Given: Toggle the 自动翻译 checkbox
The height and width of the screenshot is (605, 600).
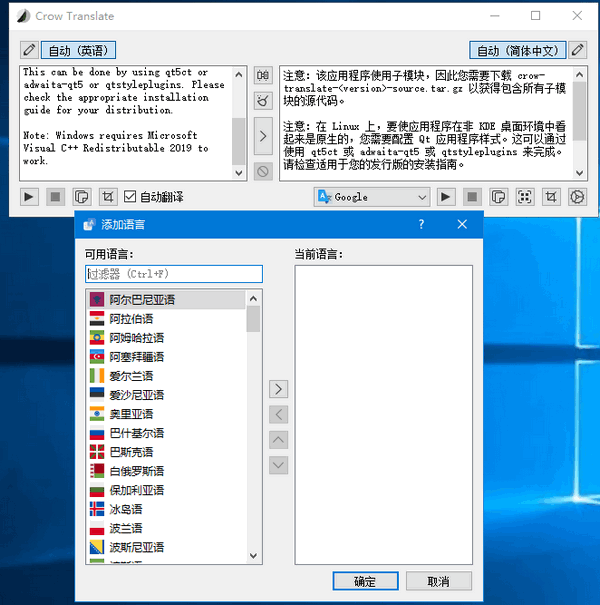Looking at the screenshot, I should [154, 197].
